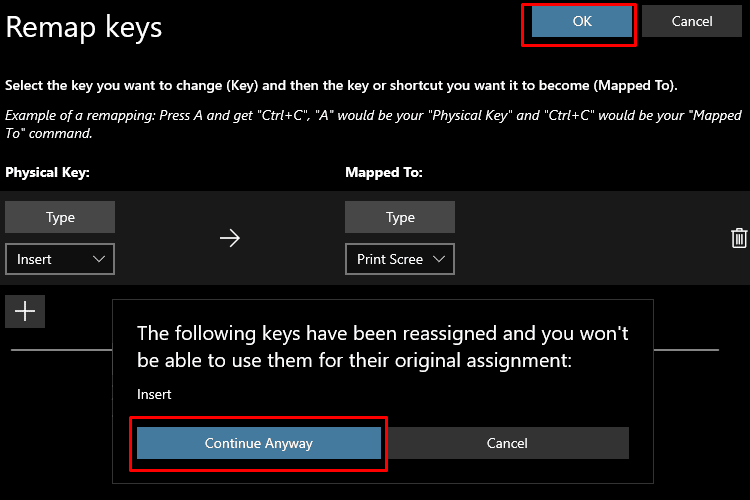Screen dimensions: 750x500
Task: Click Type button under Mapped To
Action: 400,217
